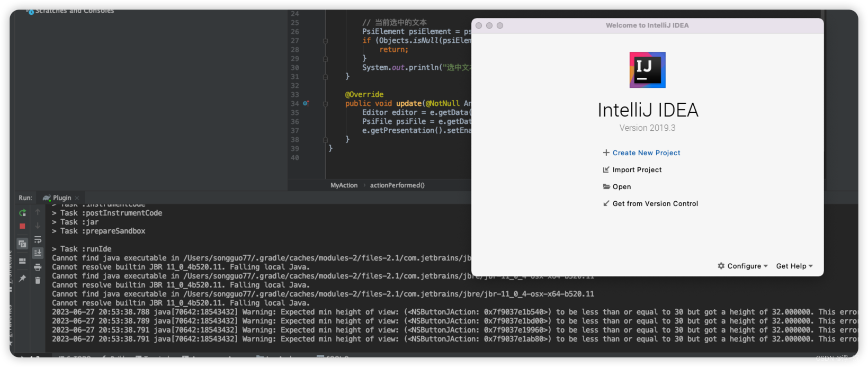The image size is (868, 367).
Task: Click Import Project in Welcome window
Action: tap(637, 169)
